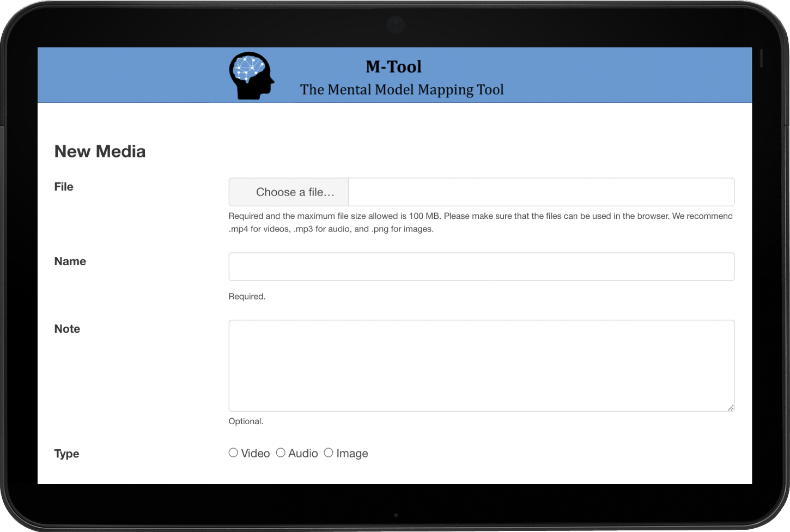This screenshot has width=790, height=532.
Task: Click the maximum file size hint text
Action: (x=479, y=216)
